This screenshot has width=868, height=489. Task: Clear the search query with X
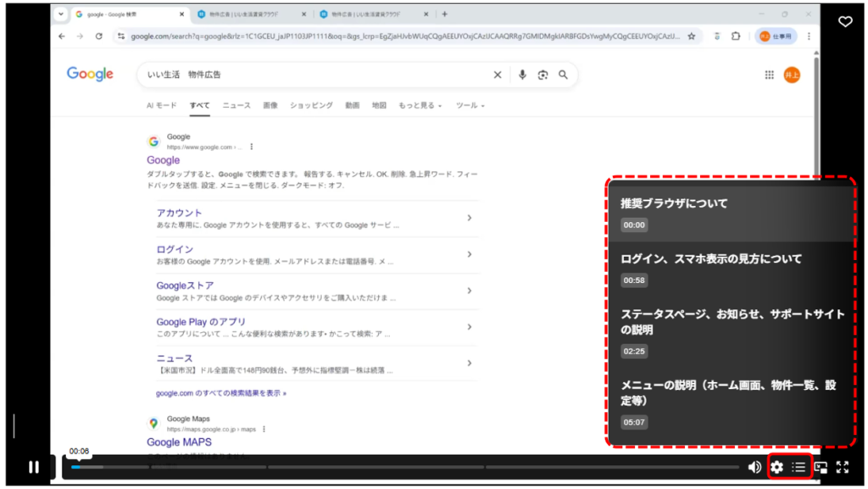(x=497, y=75)
